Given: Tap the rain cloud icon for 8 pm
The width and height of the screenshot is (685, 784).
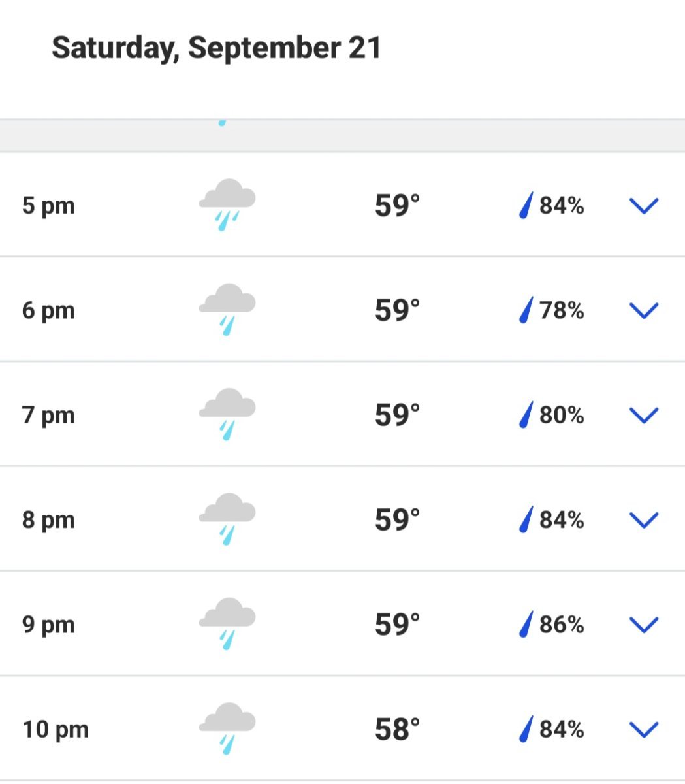Looking at the screenshot, I should [x=227, y=519].
